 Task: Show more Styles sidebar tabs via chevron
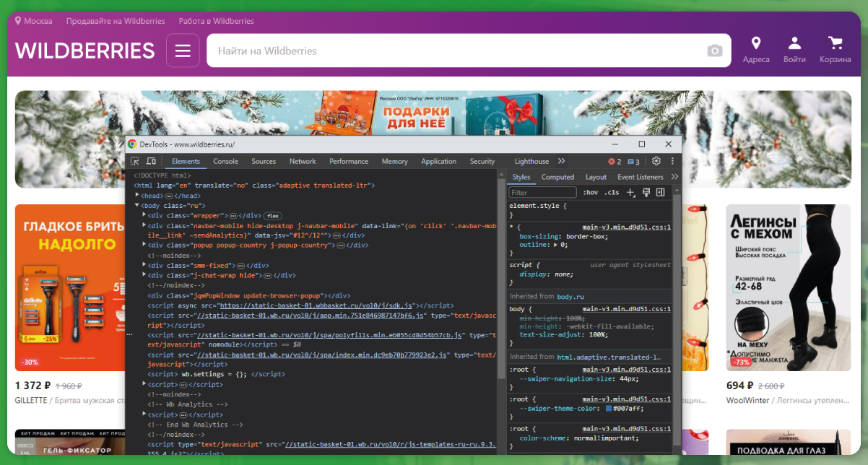pos(674,177)
